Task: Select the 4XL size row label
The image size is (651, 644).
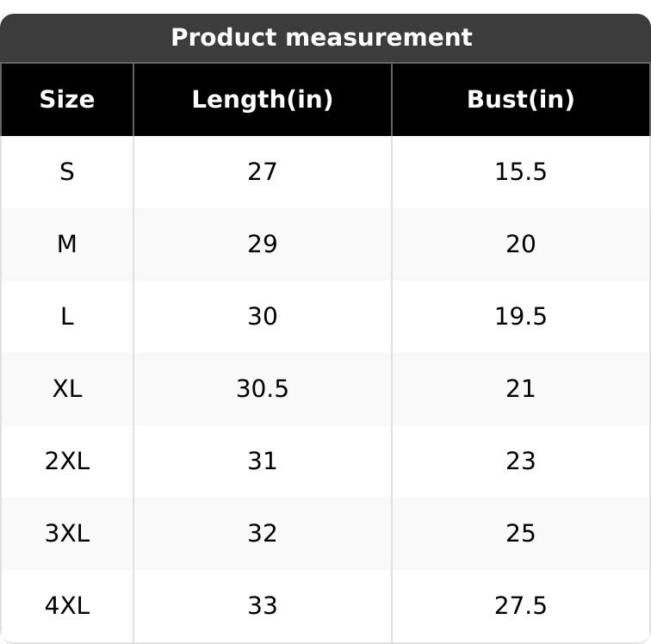Action: (x=67, y=606)
